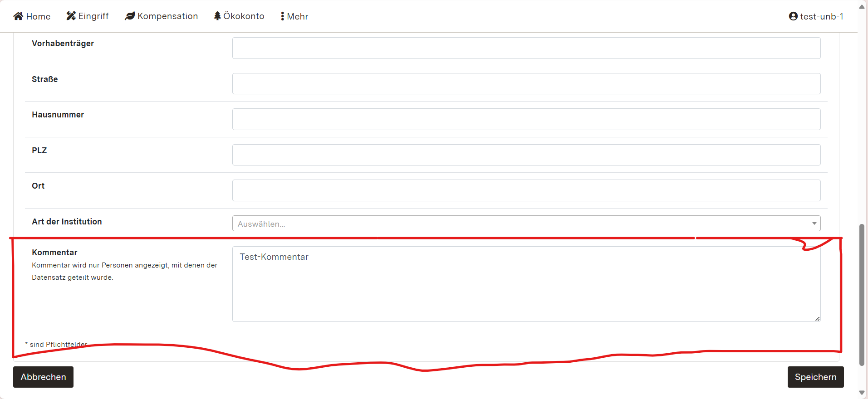Click into the Straße text field
Image resolution: width=868 pixels, height=399 pixels.
pos(526,84)
